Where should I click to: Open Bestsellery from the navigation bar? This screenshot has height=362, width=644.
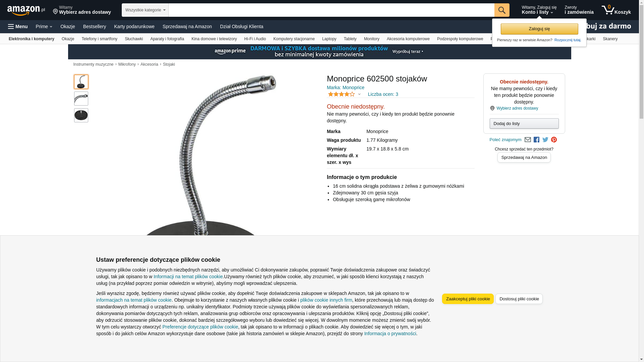pos(95,26)
